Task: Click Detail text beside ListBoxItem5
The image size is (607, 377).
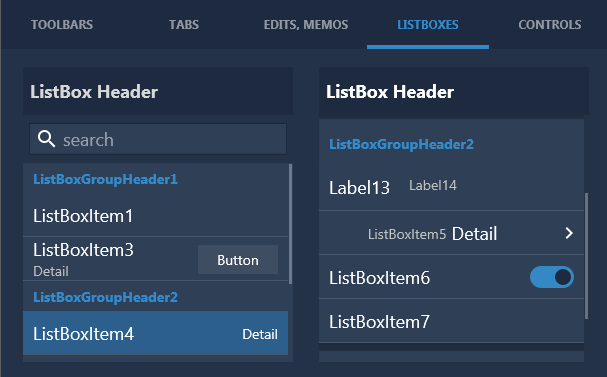Action: point(474,234)
